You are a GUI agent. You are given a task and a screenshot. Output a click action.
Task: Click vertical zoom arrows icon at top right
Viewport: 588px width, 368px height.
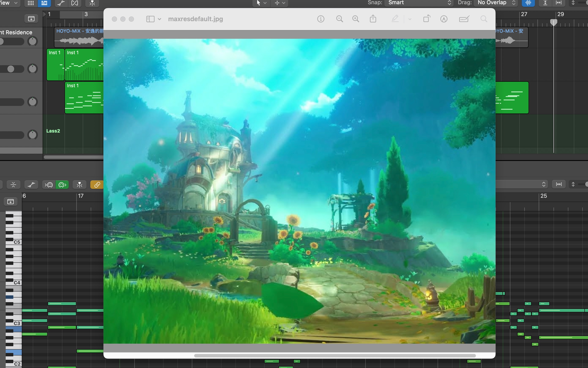(x=573, y=3)
